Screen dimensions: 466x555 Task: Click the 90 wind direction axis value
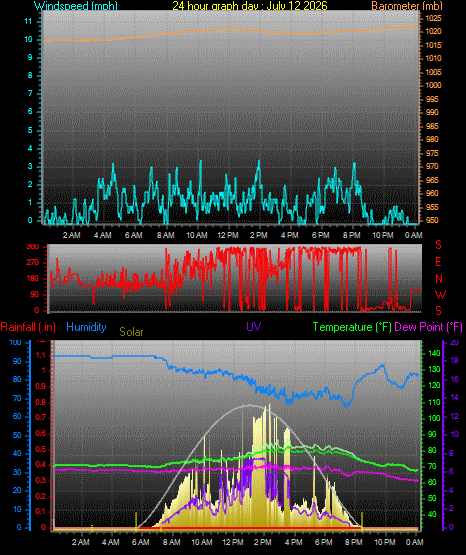point(34,294)
